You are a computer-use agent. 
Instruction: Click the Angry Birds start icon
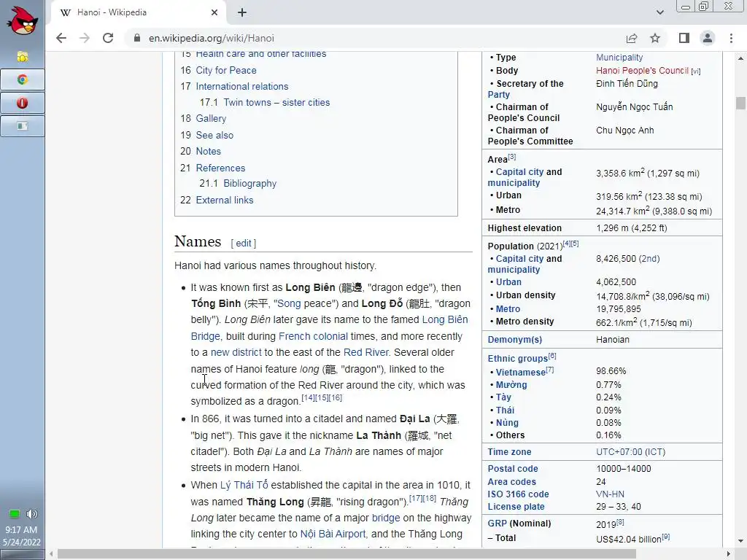[x=23, y=20]
